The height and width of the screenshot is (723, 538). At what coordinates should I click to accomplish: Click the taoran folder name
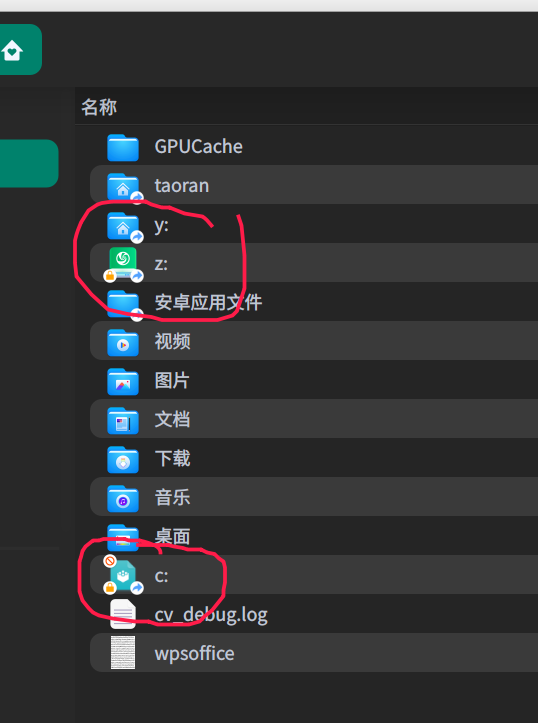182,186
